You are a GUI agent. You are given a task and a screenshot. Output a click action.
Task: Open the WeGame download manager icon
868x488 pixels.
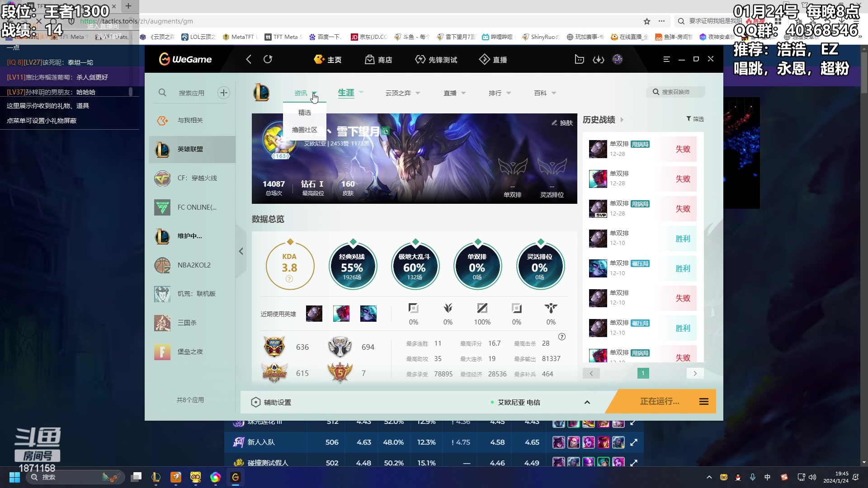coord(598,59)
